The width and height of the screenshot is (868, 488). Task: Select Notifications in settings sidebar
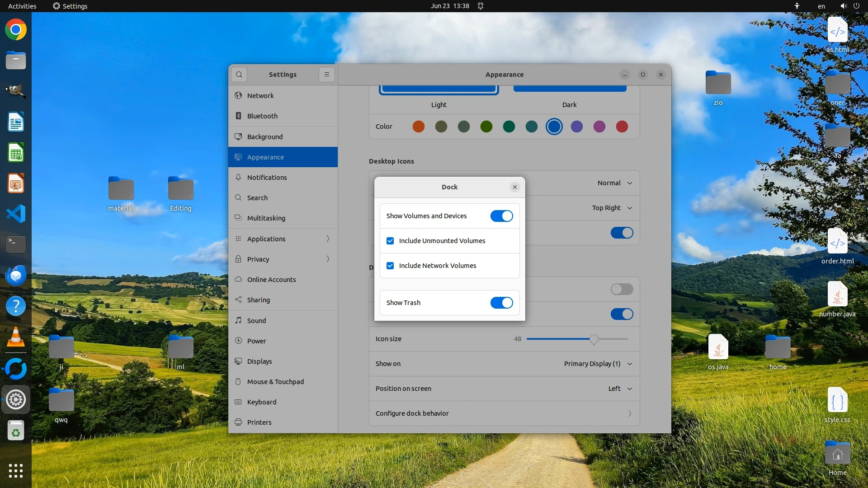(x=267, y=178)
